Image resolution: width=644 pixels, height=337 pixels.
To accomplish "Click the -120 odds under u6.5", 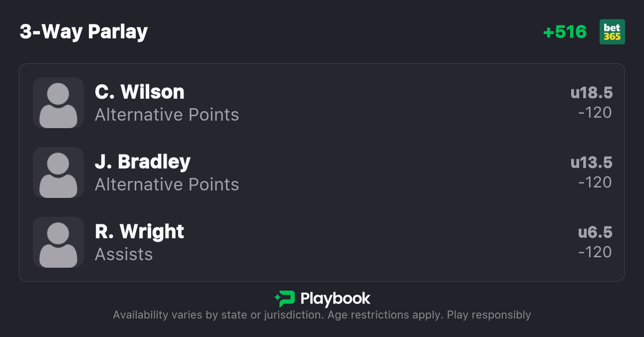I will click(x=595, y=252).
